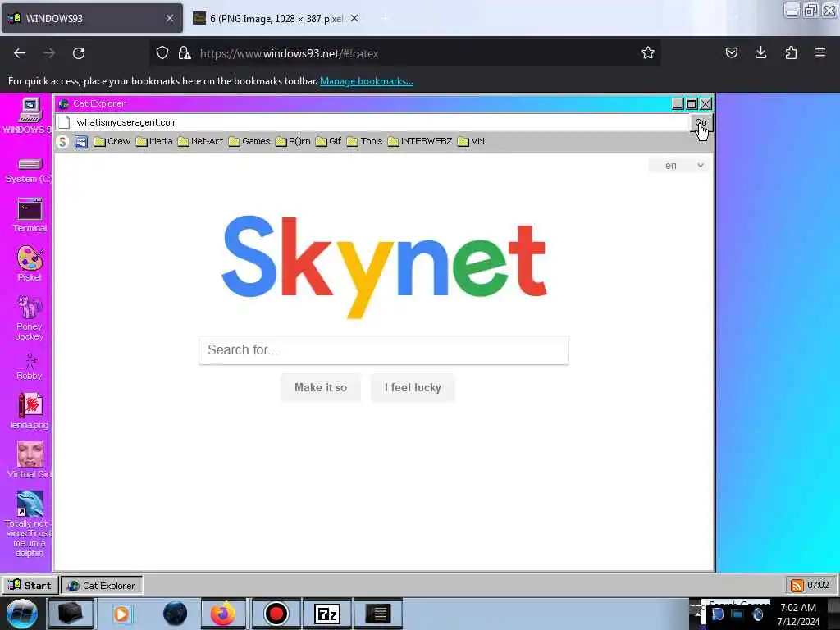
Task: Expand the 'en' language dropdown
Action: [x=678, y=166]
